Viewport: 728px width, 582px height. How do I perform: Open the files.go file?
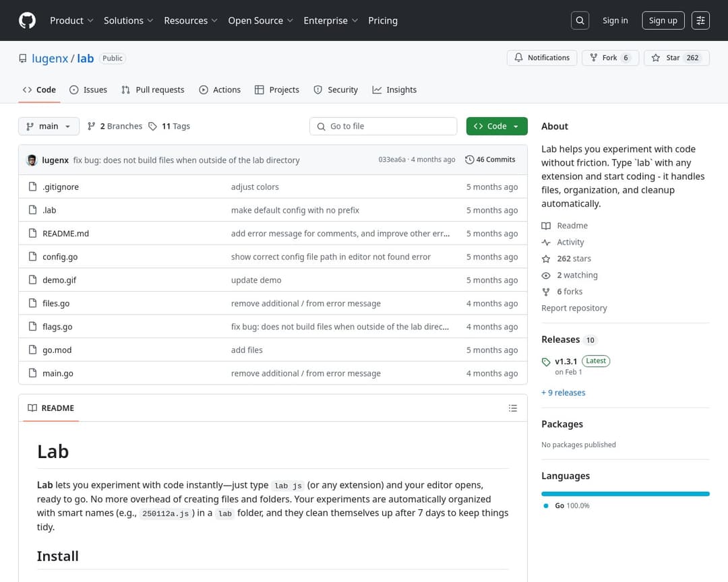56,304
